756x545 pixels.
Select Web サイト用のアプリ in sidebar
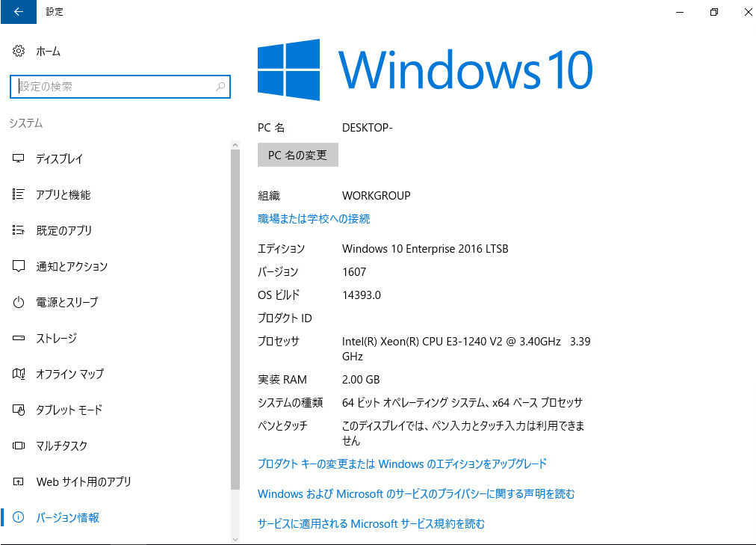[x=83, y=481]
